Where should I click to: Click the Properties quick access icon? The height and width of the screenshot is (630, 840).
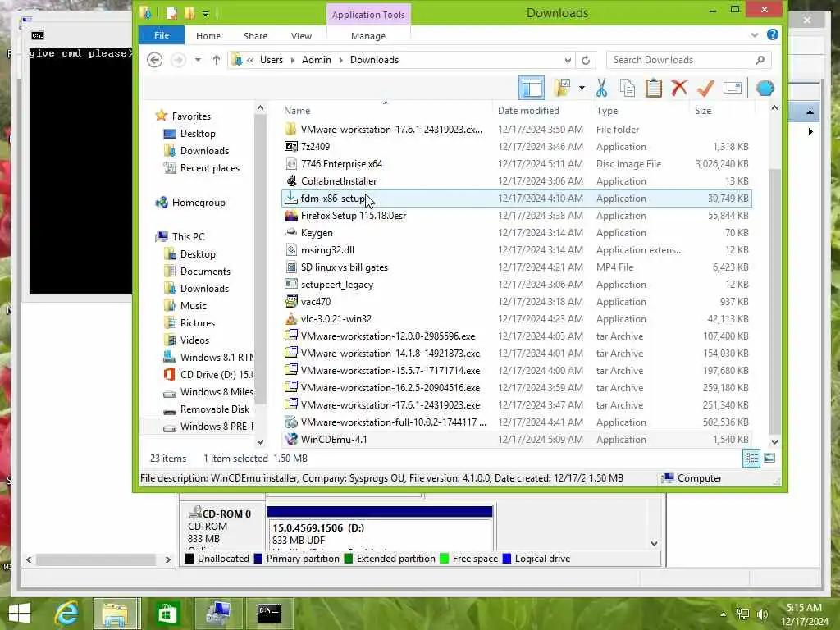172,13
